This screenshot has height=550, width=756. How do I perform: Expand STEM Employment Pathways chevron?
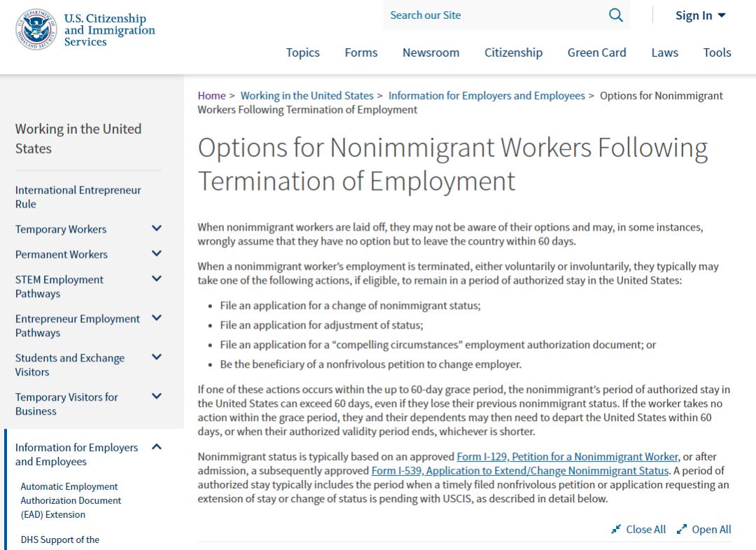click(157, 279)
